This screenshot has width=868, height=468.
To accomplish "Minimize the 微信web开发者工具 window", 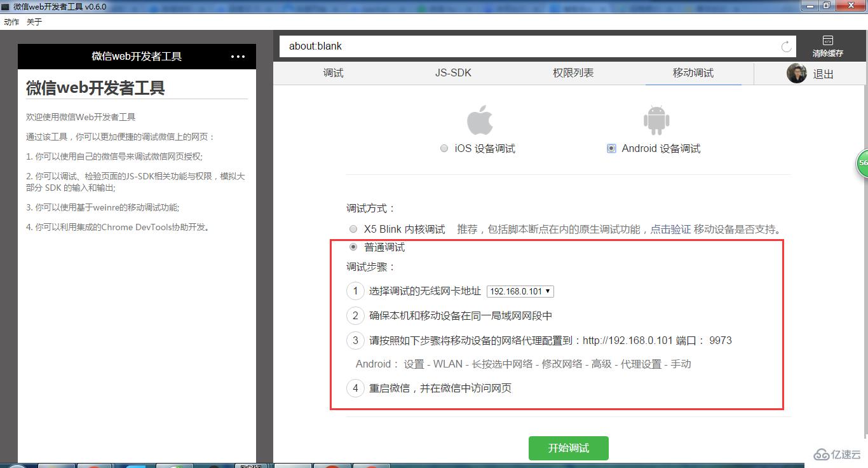I will (810, 5).
